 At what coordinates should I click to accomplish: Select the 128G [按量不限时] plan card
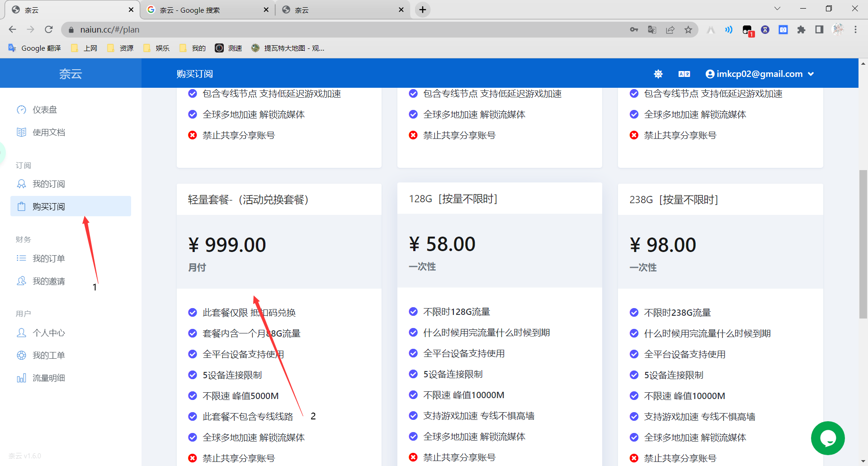click(x=499, y=244)
